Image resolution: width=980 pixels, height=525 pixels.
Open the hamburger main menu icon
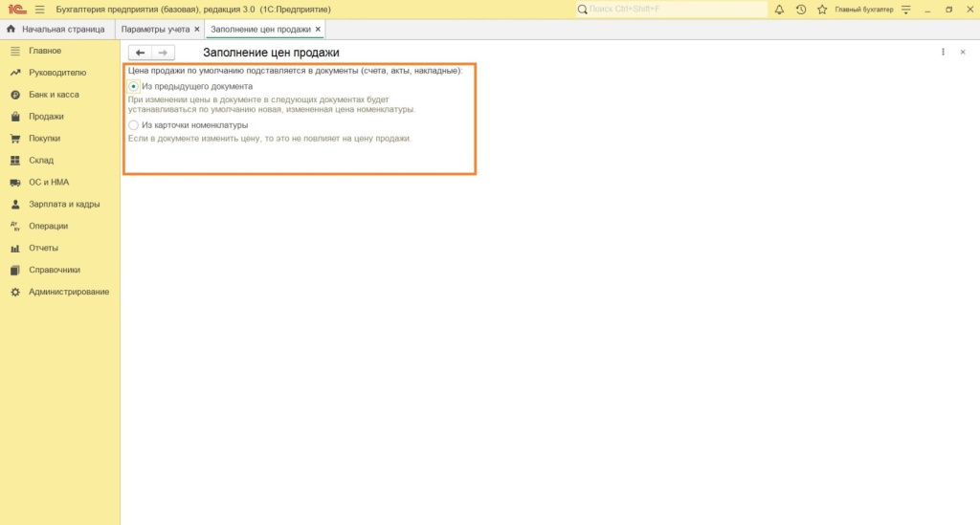point(39,10)
